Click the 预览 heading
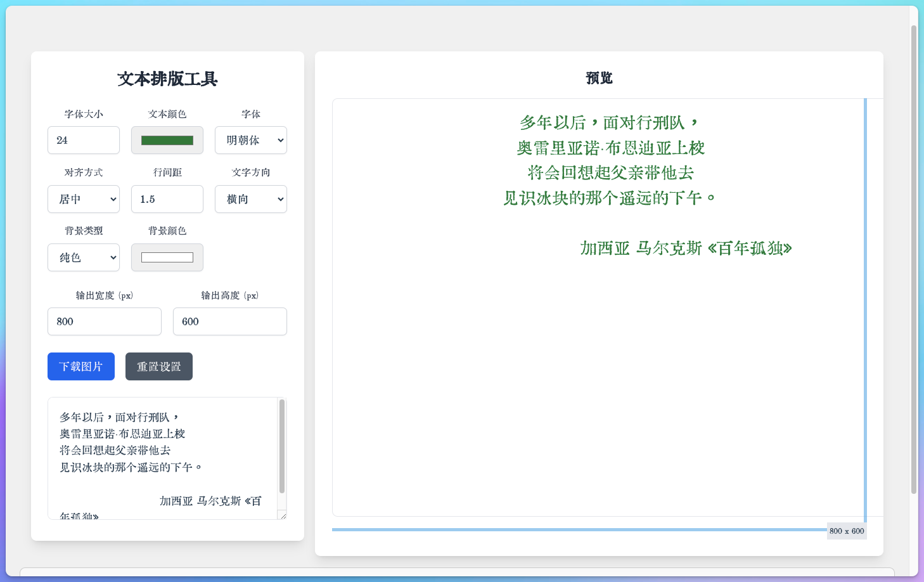Screen dimensions: 924x582 [599, 78]
